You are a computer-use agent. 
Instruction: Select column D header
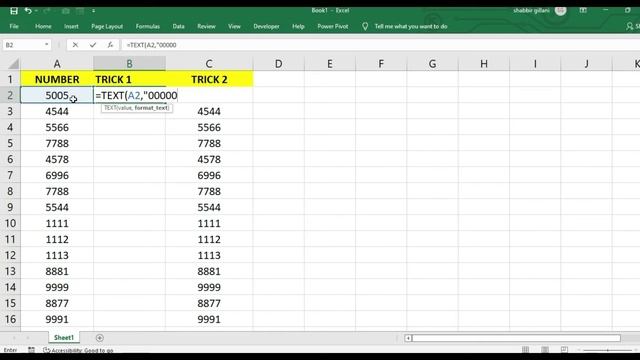(x=278, y=64)
